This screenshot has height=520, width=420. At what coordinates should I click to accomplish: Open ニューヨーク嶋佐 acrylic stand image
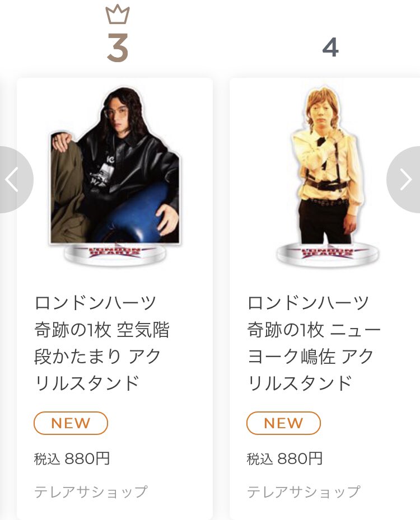327,176
